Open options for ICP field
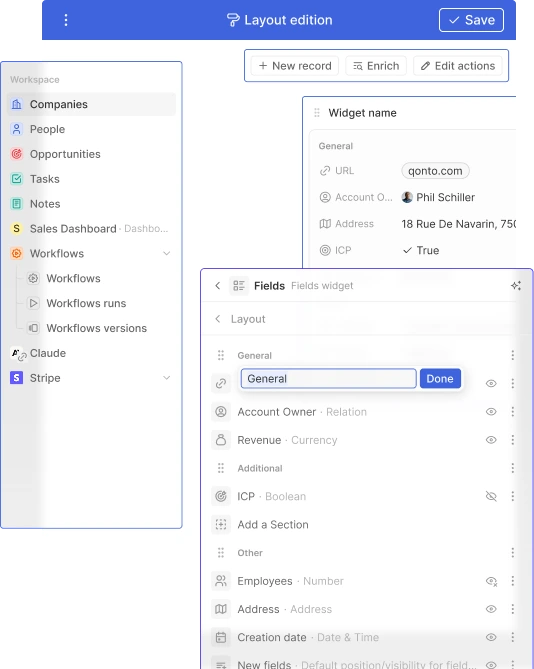The image size is (534, 669). pyautogui.click(x=512, y=496)
